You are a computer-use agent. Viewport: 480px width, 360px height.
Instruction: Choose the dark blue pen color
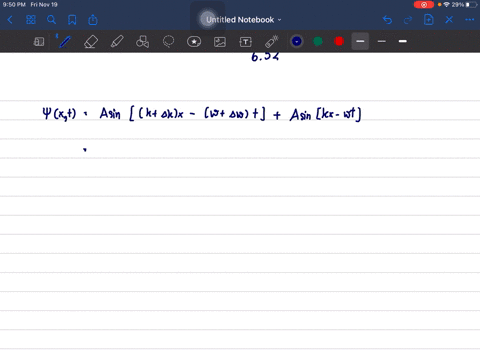pos(297,41)
